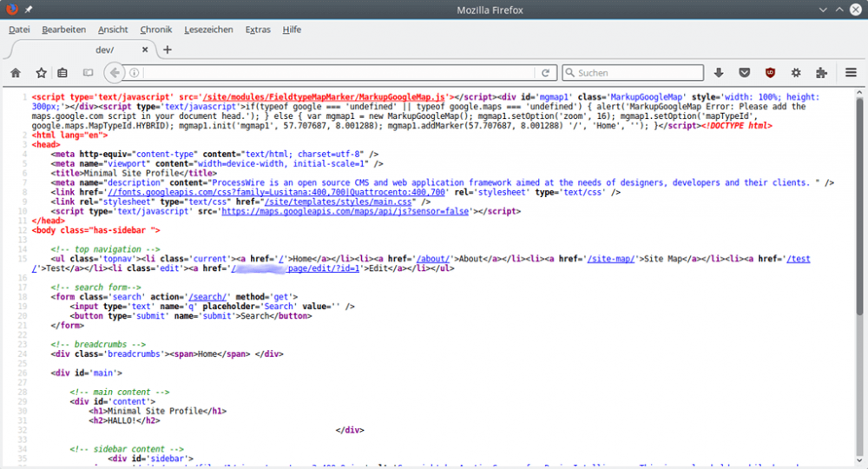The height and width of the screenshot is (469, 868).
Task: Open the MarkupGoogleMap.js source link
Action: (325, 98)
